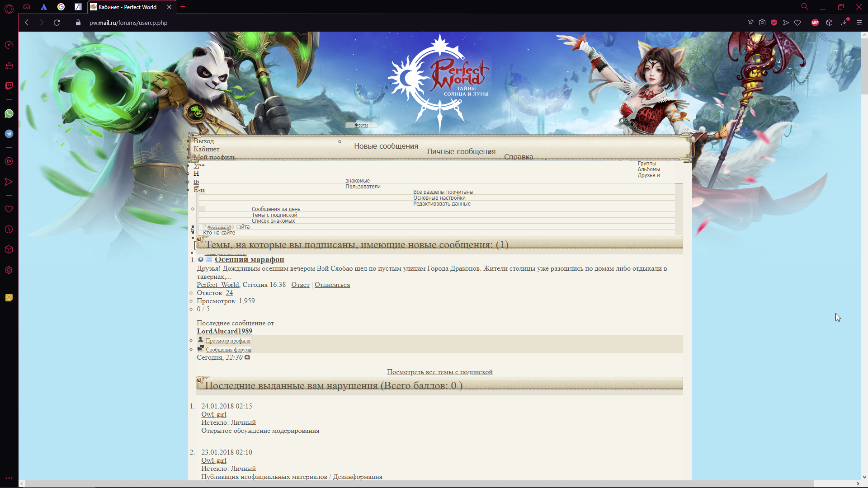Open Twitch panel in the sidebar
This screenshot has height=488, width=868.
pyautogui.click(x=9, y=86)
